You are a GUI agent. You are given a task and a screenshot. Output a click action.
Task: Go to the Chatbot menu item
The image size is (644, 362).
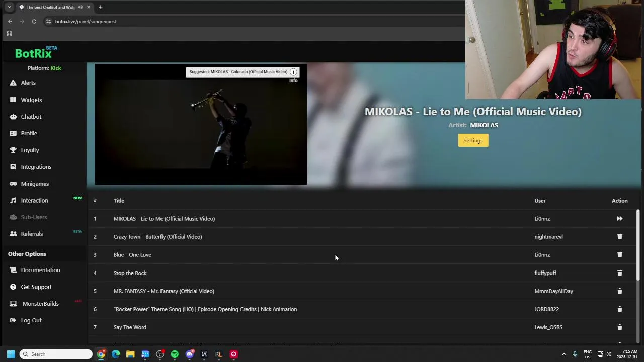click(31, 117)
